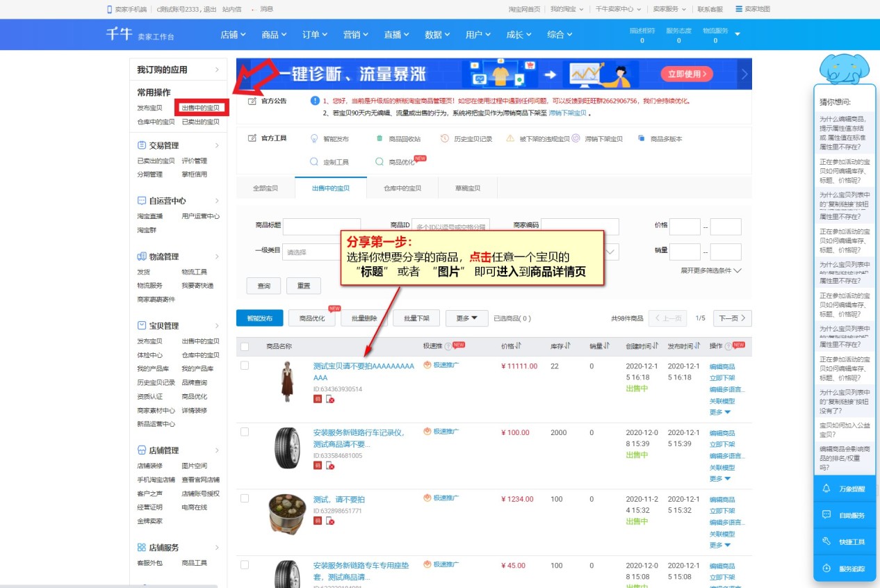
Task: Open the 店铺 dropdown in top navigation
Action: point(233,35)
